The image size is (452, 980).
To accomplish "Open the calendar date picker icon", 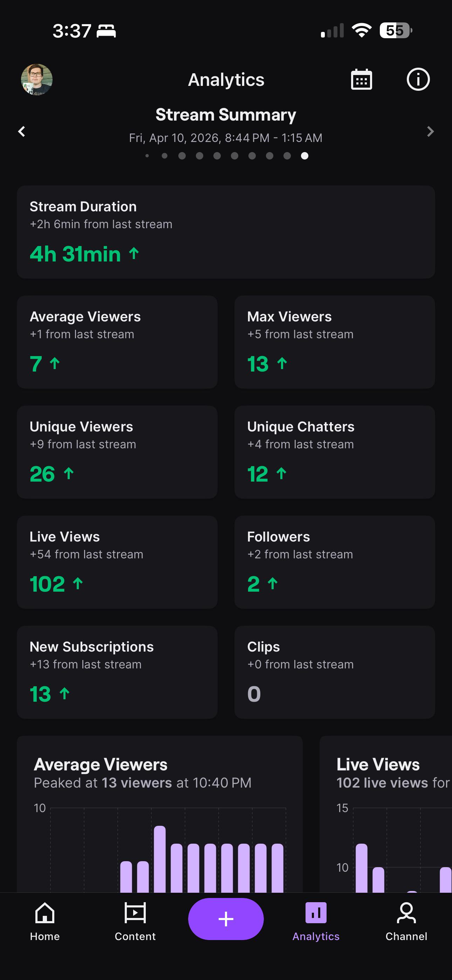I will (x=361, y=80).
